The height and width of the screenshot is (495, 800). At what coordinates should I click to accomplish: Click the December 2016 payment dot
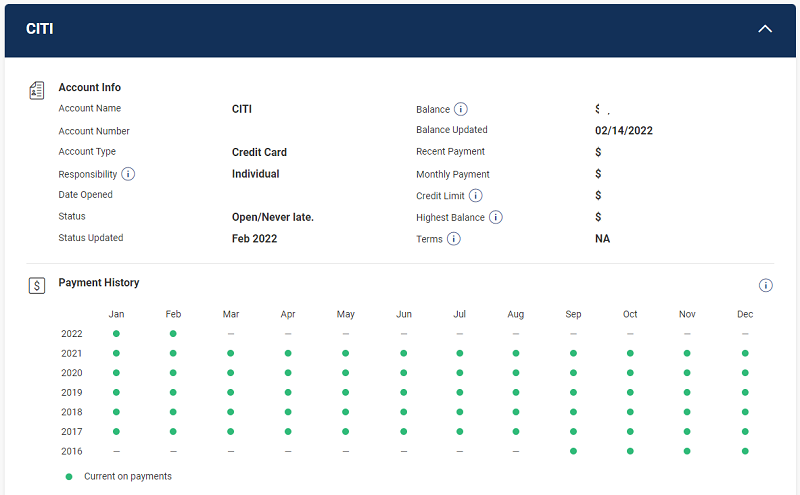pyautogui.click(x=745, y=451)
